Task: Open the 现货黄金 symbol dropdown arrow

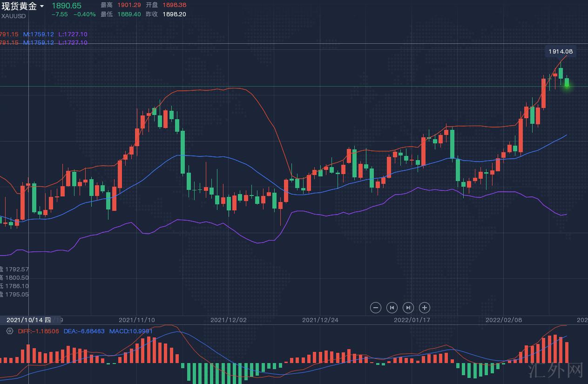Action: pyautogui.click(x=42, y=6)
